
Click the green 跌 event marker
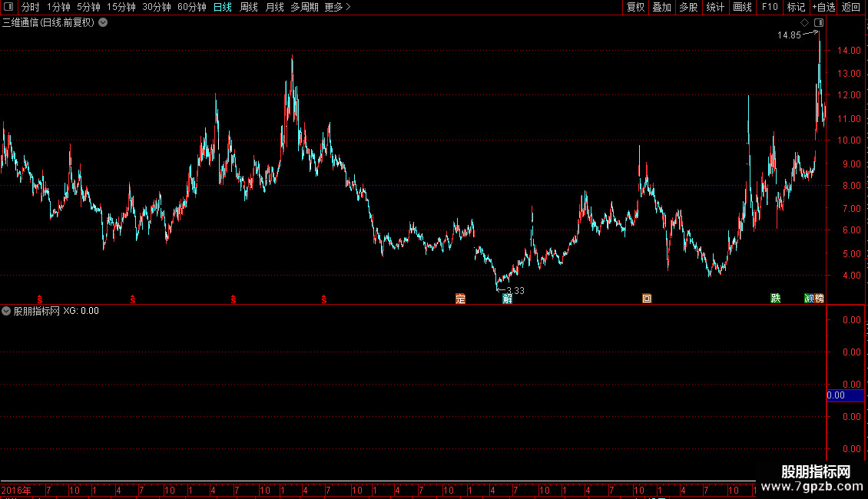point(776,299)
